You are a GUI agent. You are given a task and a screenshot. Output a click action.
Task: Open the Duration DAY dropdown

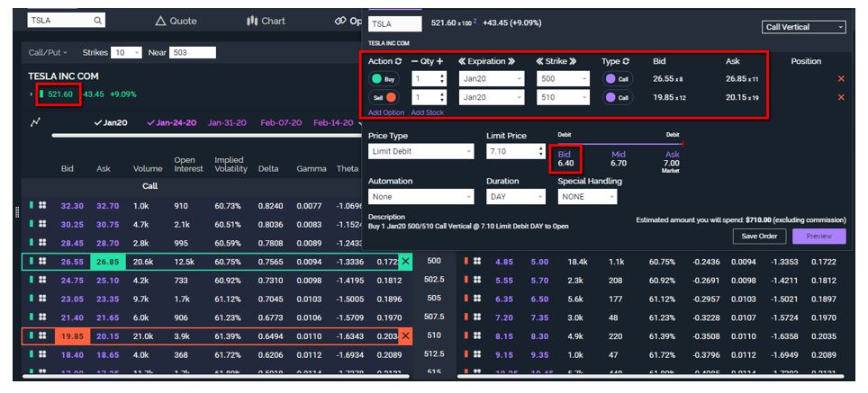point(515,196)
